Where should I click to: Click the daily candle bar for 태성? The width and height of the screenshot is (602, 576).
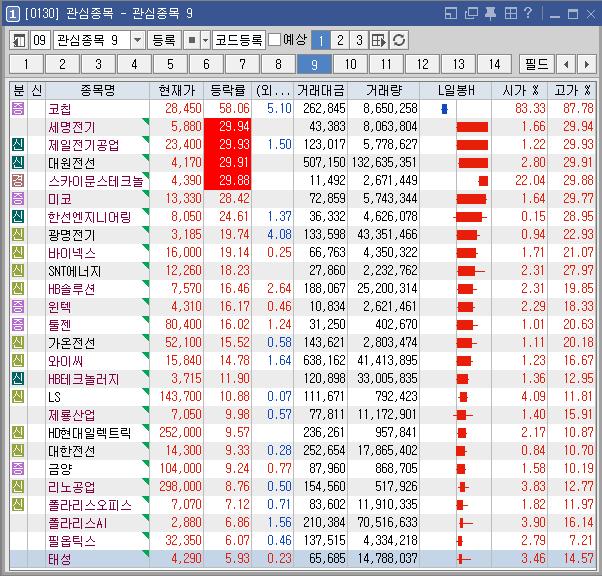tap(463, 559)
